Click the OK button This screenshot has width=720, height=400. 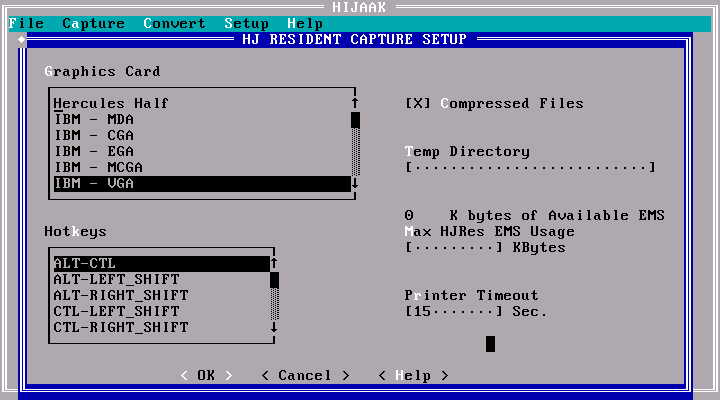coord(206,376)
